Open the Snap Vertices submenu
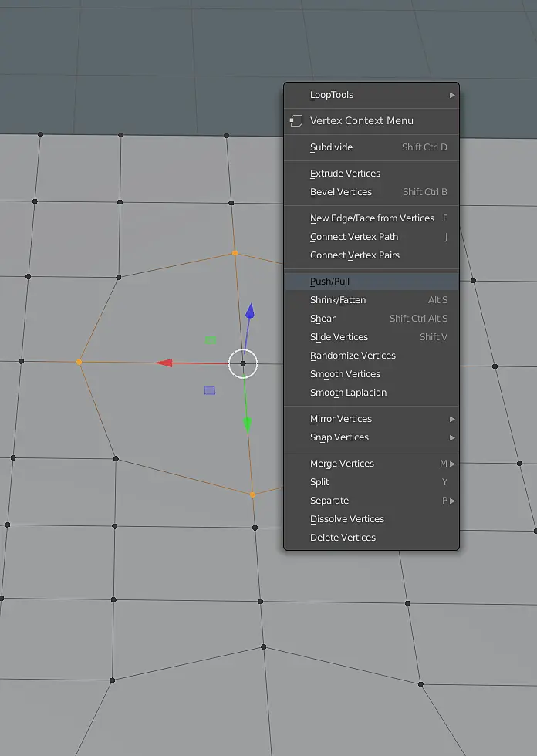537x756 pixels. tap(371, 437)
